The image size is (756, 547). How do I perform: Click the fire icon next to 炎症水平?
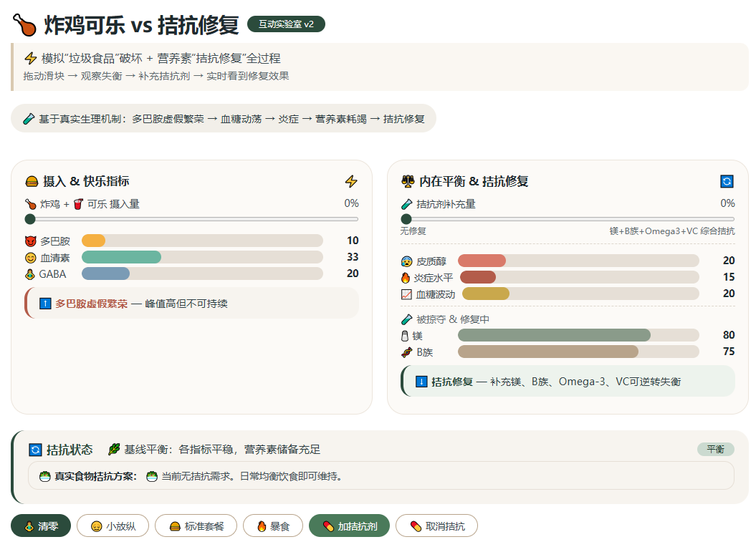click(406, 278)
